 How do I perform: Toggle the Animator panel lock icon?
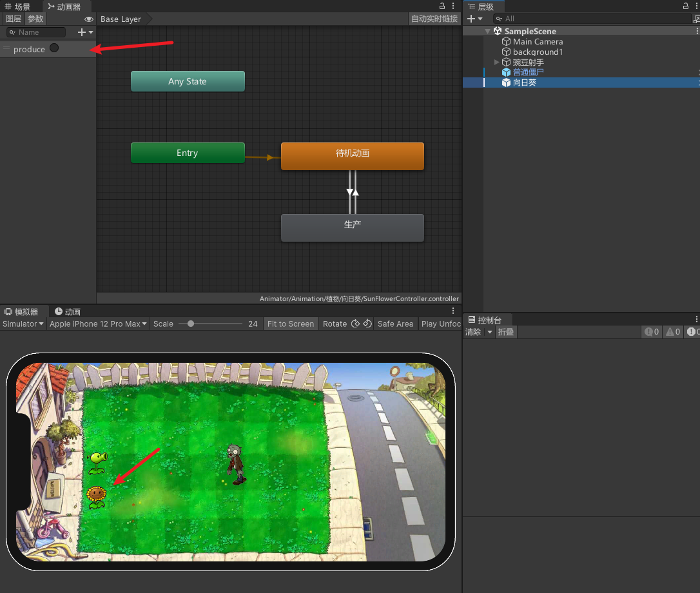click(442, 6)
